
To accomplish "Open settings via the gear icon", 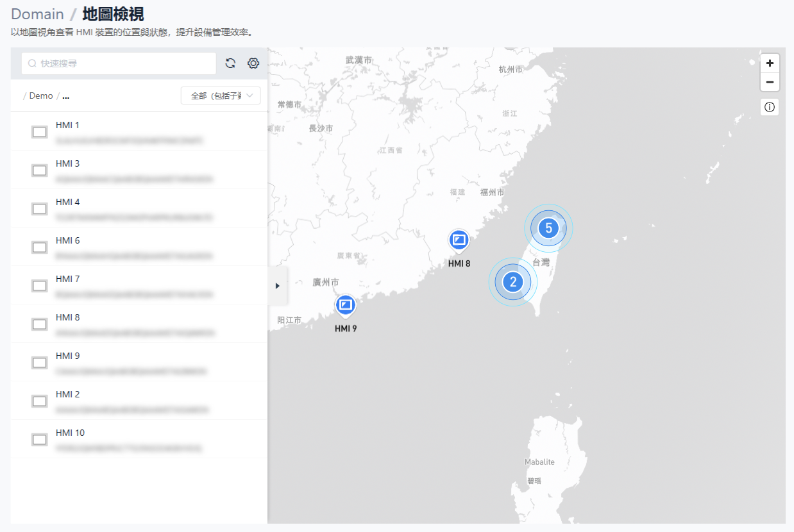I will pos(253,63).
